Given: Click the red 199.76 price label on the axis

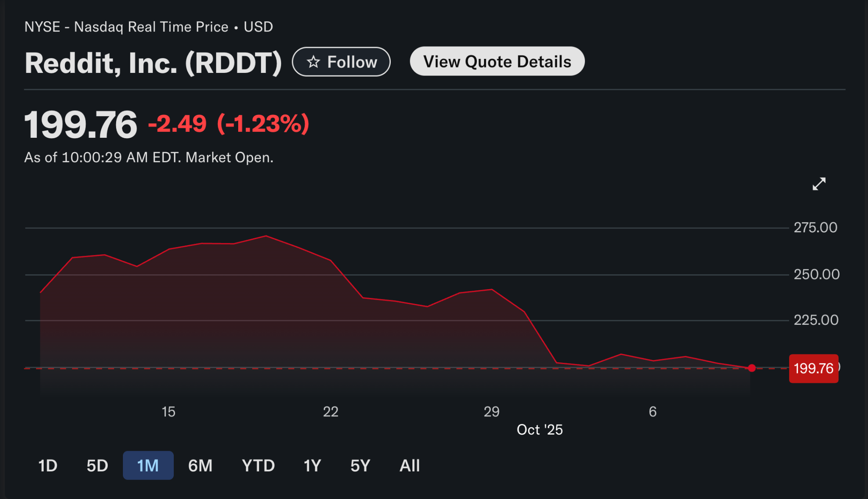Looking at the screenshot, I should tap(813, 368).
